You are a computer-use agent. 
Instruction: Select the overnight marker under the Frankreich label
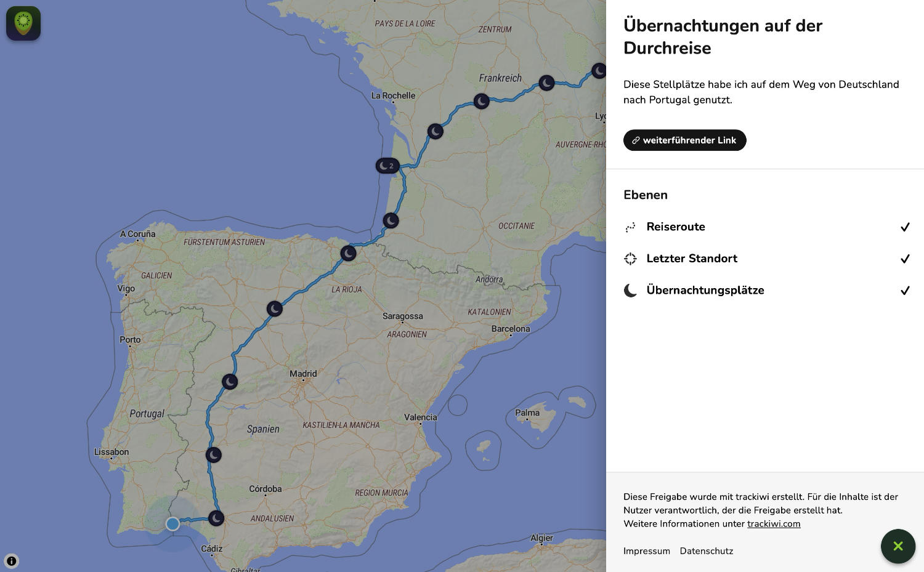pyautogui.click(x=482, y=101)
